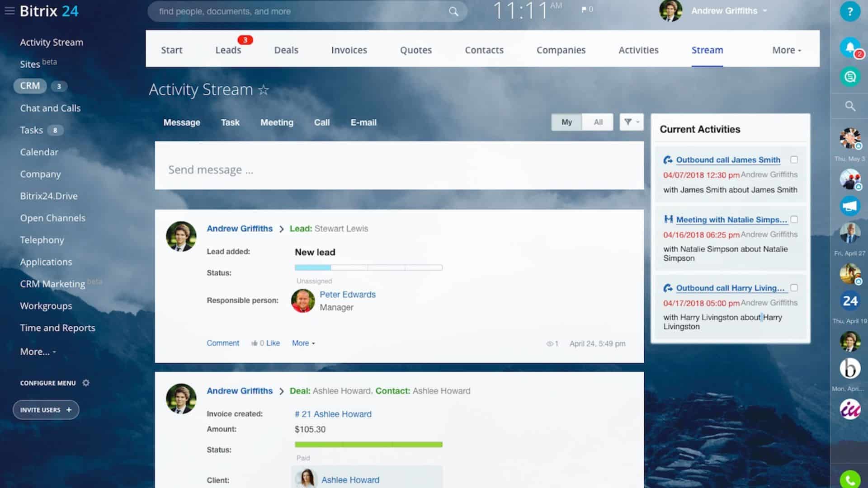Click the lead status progress bar
Image resolution: width=868 pixels, height=488 pixels.
368,267
